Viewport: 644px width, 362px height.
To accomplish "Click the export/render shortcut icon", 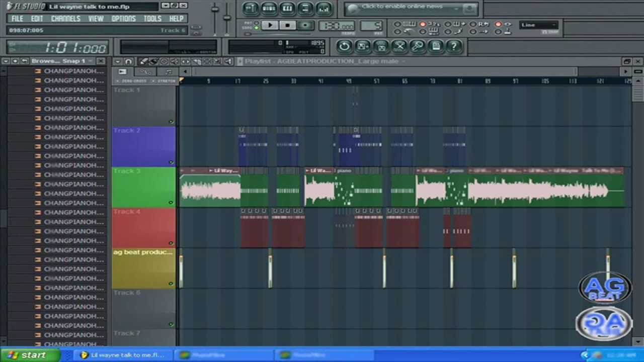I will coord(381,46).
